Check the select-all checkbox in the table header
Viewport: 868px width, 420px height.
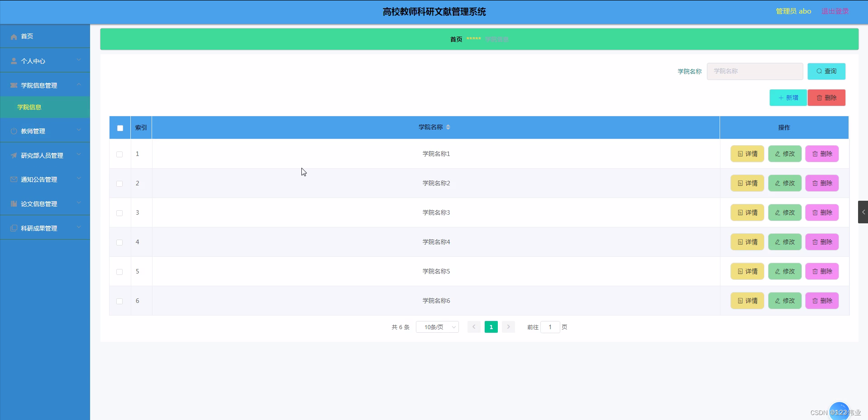coord(120,128)
